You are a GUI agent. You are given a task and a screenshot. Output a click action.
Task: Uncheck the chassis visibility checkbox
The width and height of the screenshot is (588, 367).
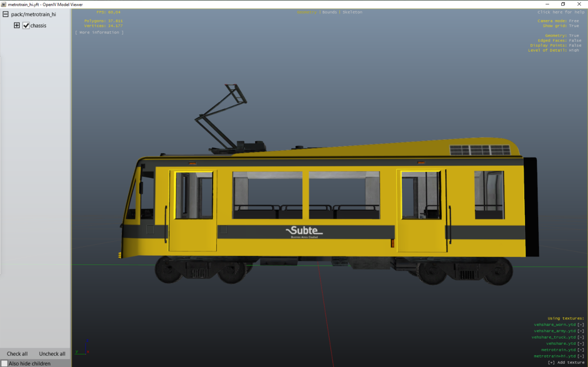[26, 26]
